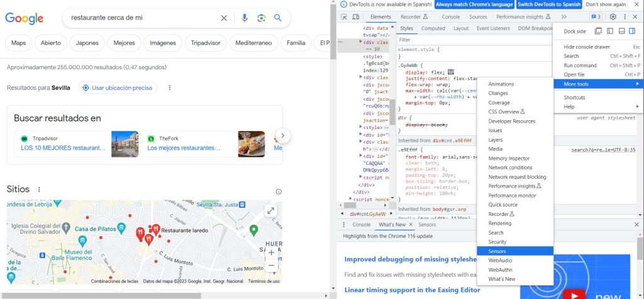Click the Don't show again button

[606, 4]
